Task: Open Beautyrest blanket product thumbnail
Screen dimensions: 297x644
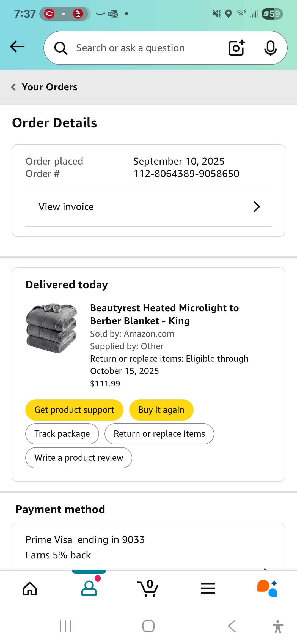Action: tap(52, 328)
